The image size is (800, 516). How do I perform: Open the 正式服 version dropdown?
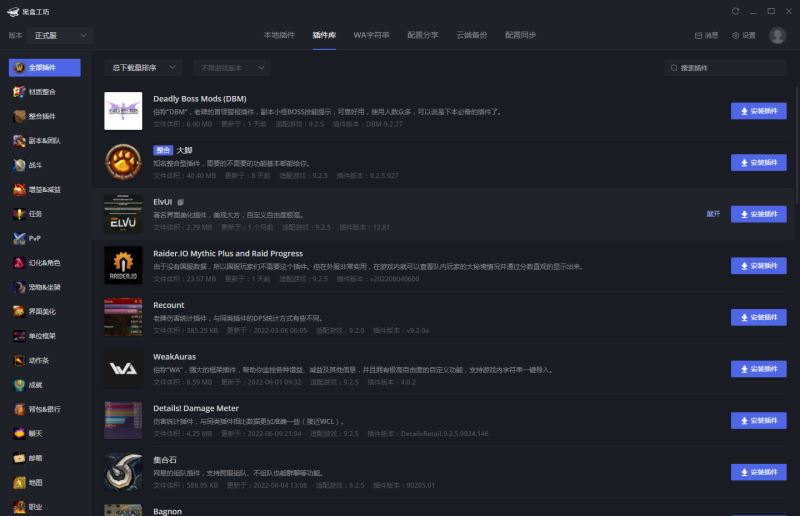60,35
